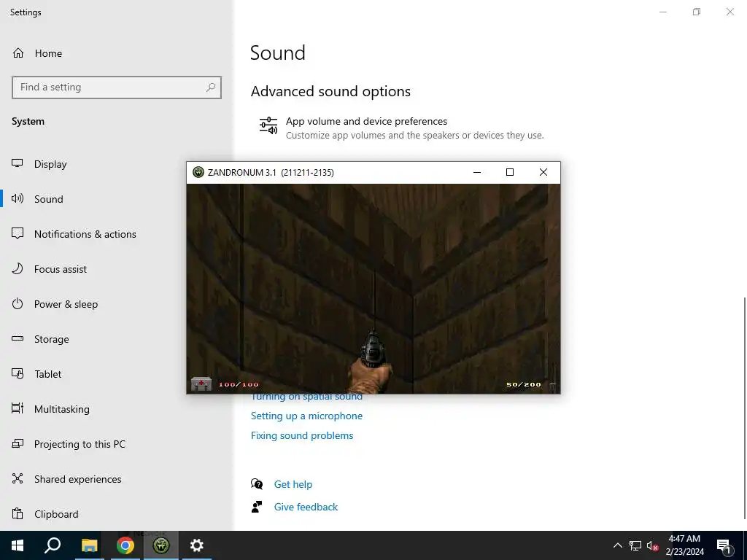Click the search magnifier in Find a setting

click(x=211, y=87)
